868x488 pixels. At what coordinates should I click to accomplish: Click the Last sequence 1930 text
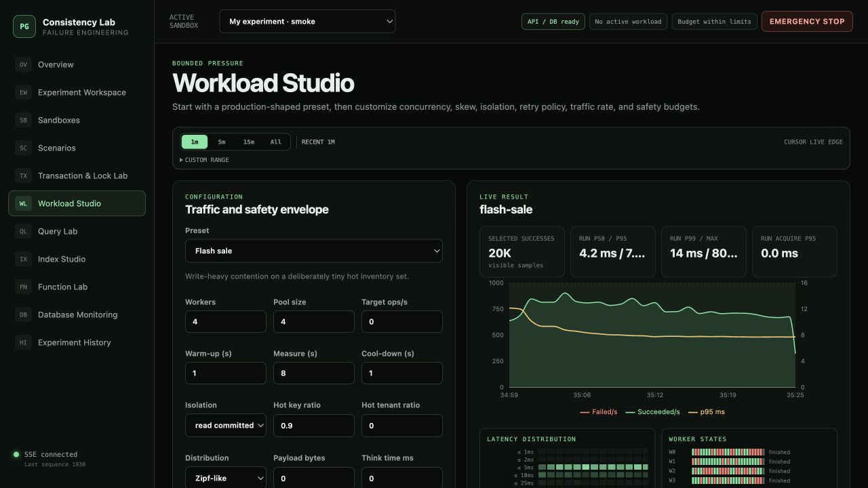pos(55,464)
